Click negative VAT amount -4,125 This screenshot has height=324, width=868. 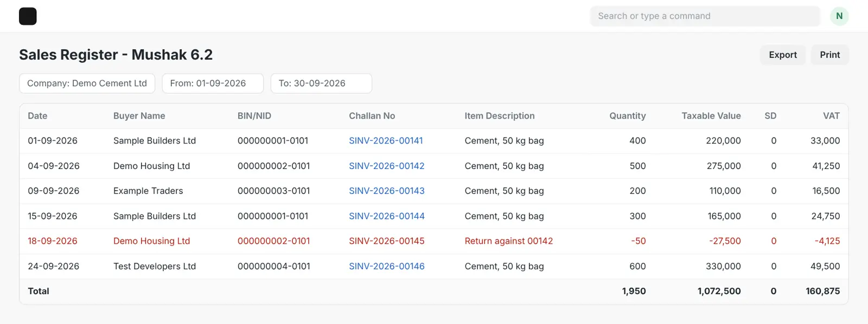[827, 241]
